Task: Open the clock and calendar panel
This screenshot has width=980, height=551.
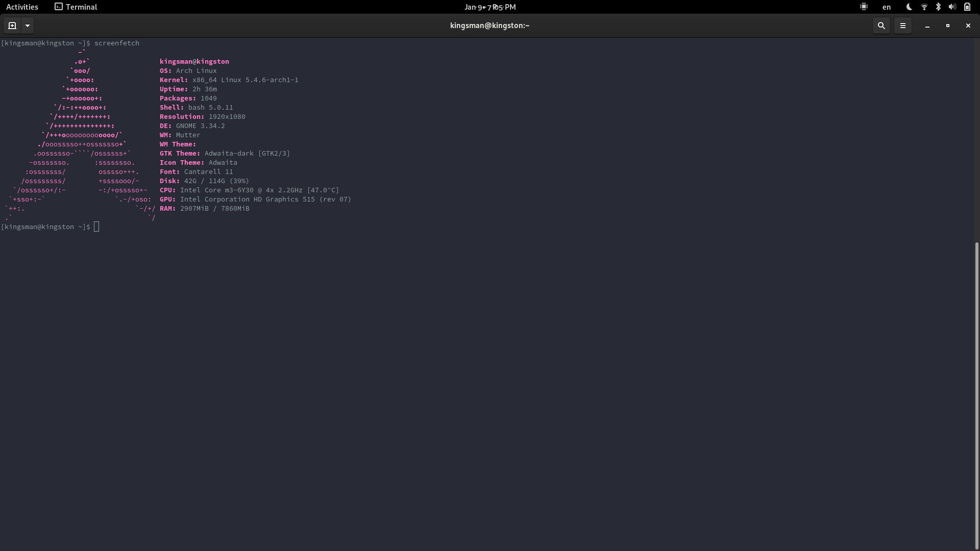Action: (x=490, y=7)
